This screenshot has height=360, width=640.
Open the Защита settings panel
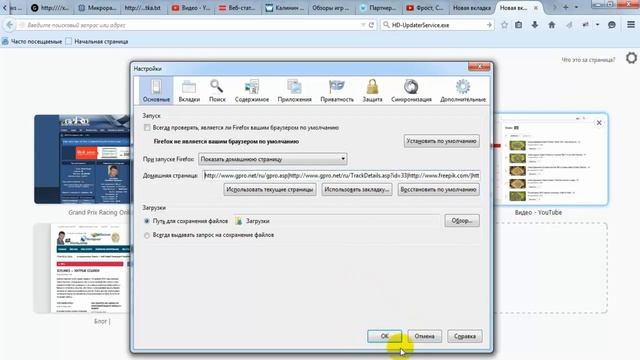pyautogui.click(x=372, y=91)
